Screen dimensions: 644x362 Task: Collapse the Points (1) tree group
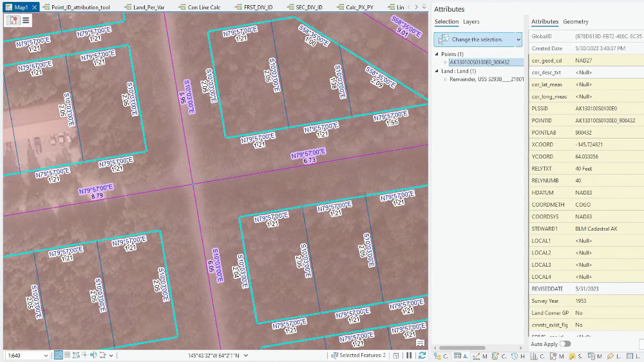click(437, 54)
